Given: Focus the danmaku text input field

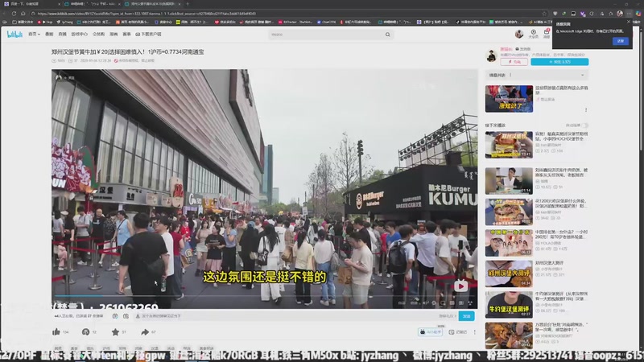Looking at the screenshot, I should pyautogui.click(x=286, y=316).
